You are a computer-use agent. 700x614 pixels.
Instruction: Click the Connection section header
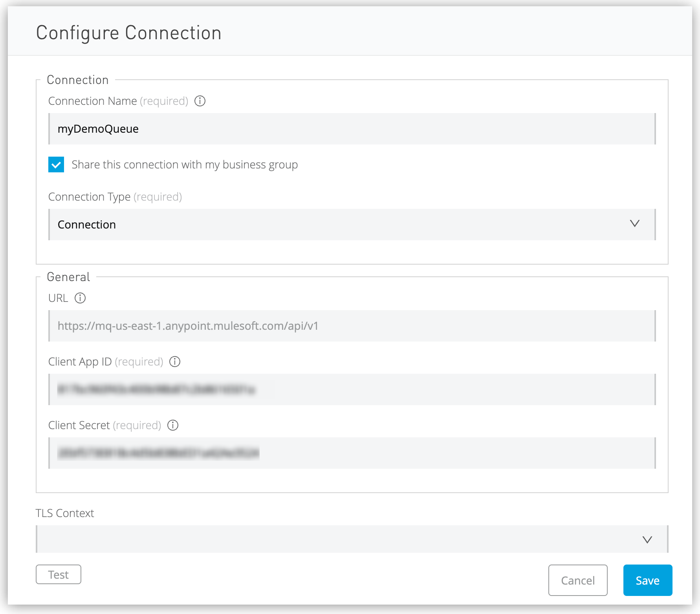[x=77, y=80]
